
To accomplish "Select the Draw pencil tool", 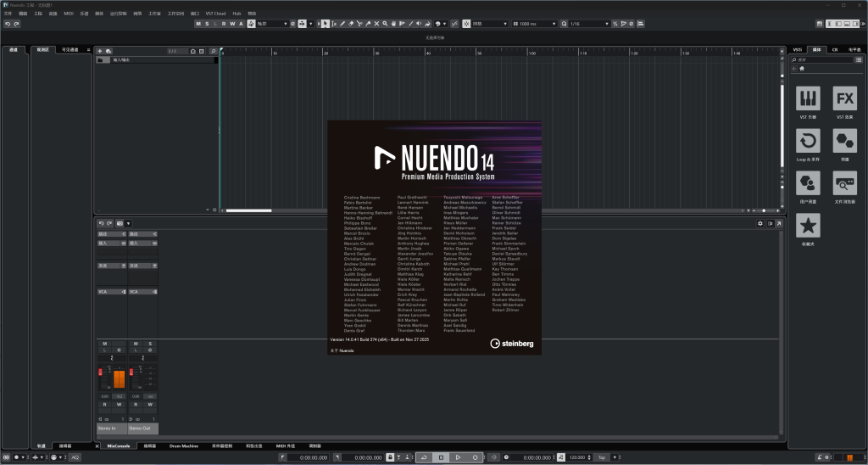I will (342, 24).
